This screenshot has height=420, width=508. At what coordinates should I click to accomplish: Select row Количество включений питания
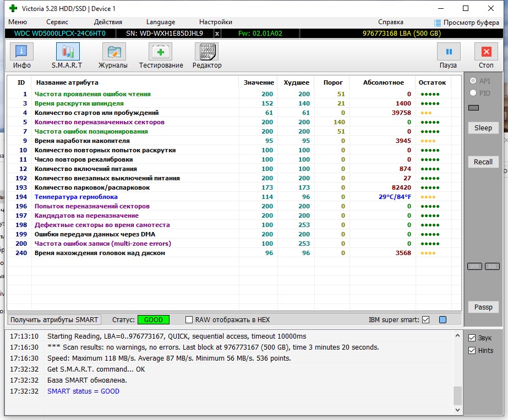click(x=234, y=169)
